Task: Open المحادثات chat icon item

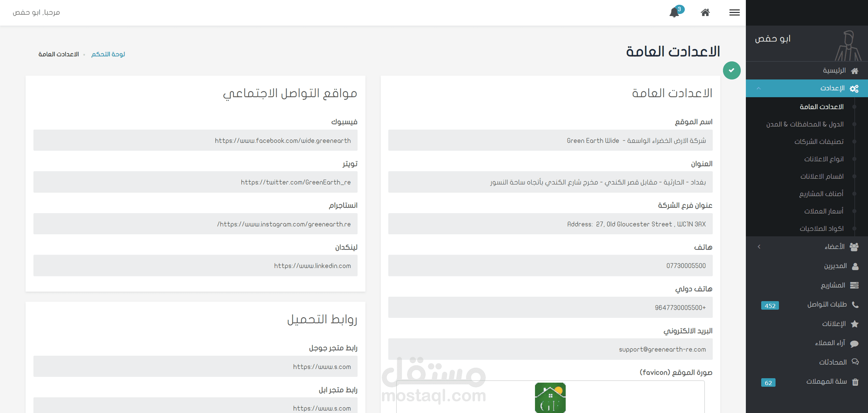Action: 833,362
